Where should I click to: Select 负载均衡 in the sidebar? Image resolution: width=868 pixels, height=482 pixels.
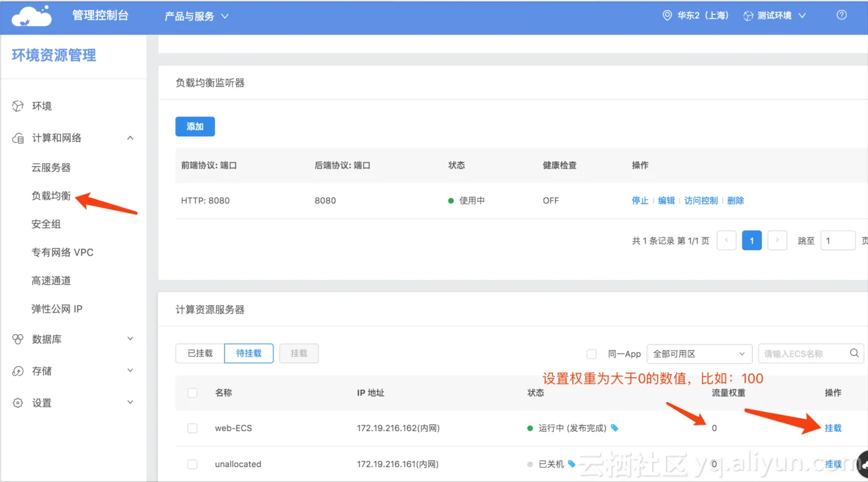[51, 196]
